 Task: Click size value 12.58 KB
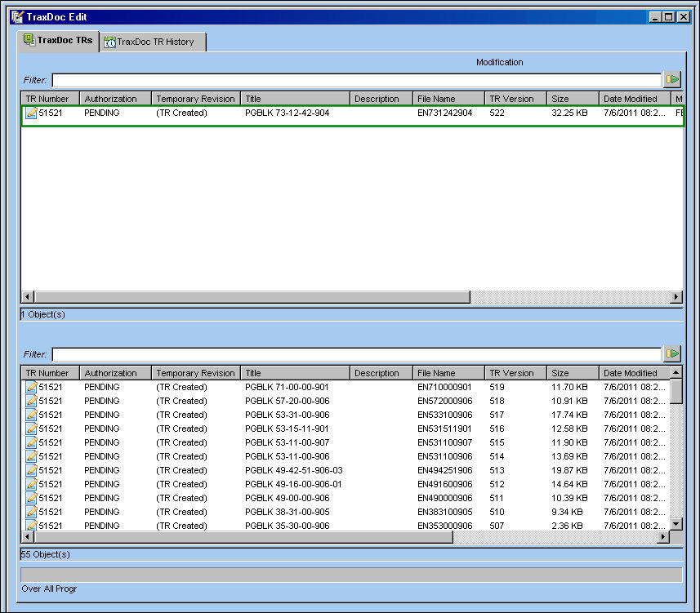click(569, 429)
